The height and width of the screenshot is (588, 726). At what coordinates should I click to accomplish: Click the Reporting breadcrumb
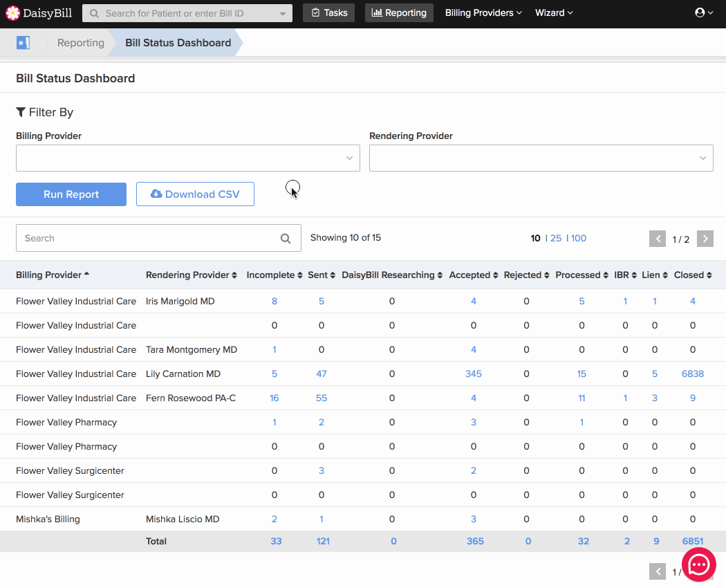[81, 43]
